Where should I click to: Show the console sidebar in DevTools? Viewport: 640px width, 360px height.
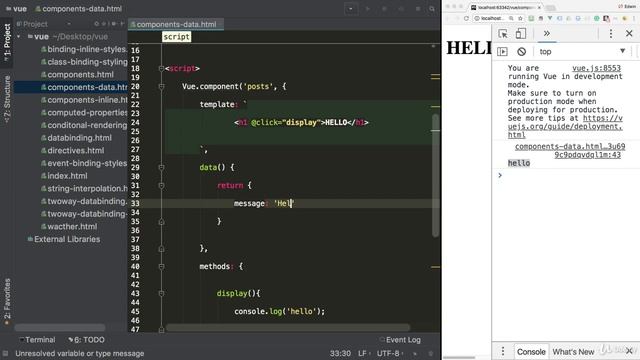tap(502, 51)
